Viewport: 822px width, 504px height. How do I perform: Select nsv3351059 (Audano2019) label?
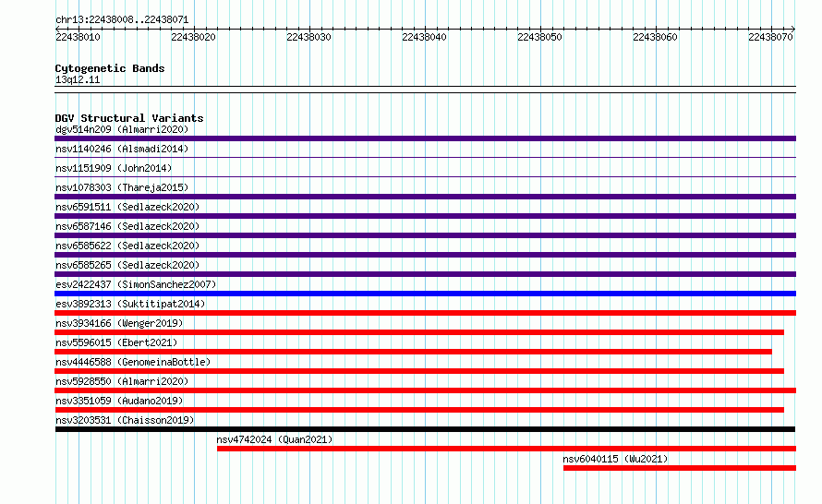pyautogui.click(x=119, y=401)
